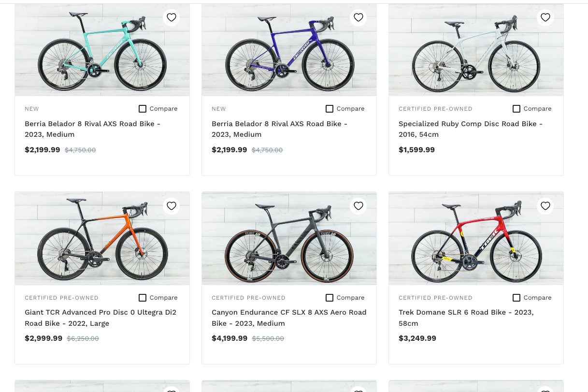Open Giant TCR Advanced Pro Disc 0 listing title
588x392 pixels.
[100, 318]
